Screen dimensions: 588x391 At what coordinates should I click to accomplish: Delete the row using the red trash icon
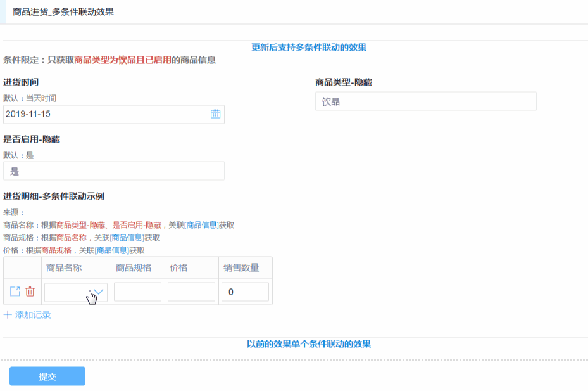click(x=30, y=292)
